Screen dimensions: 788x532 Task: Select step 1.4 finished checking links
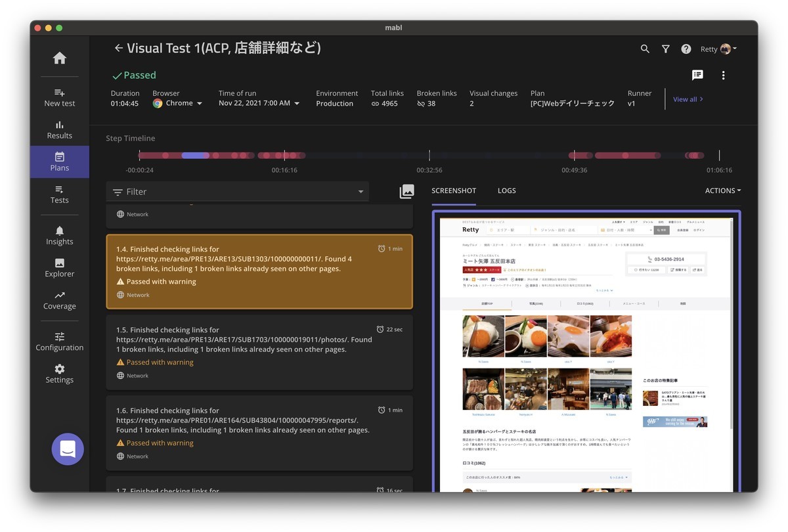259,271
